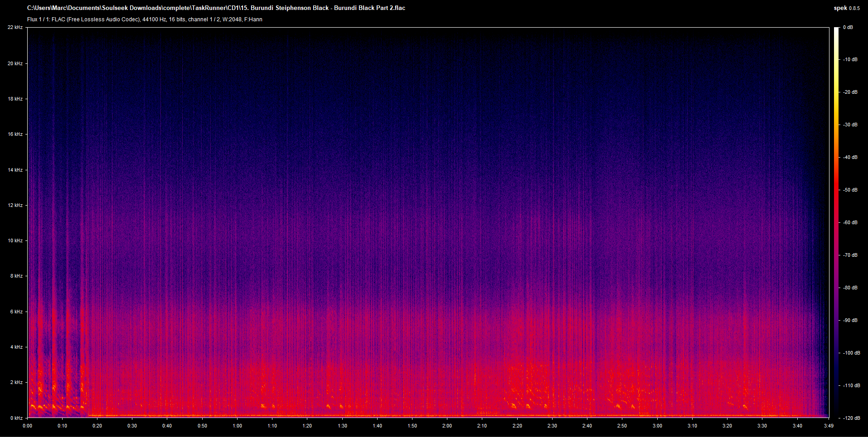The height and width of the screenshot is (437, 868).
Task: Click the 2:30 time axis label
Action: (552, 426)
